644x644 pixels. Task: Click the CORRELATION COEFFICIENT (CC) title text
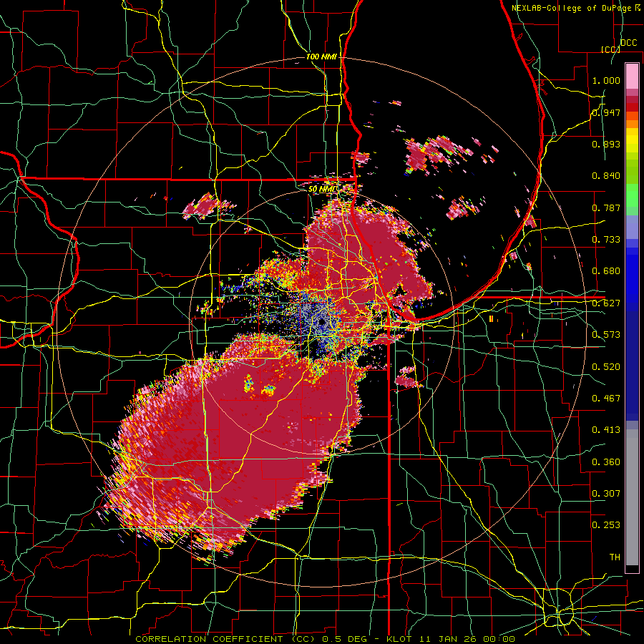click(x=225, y=639)
